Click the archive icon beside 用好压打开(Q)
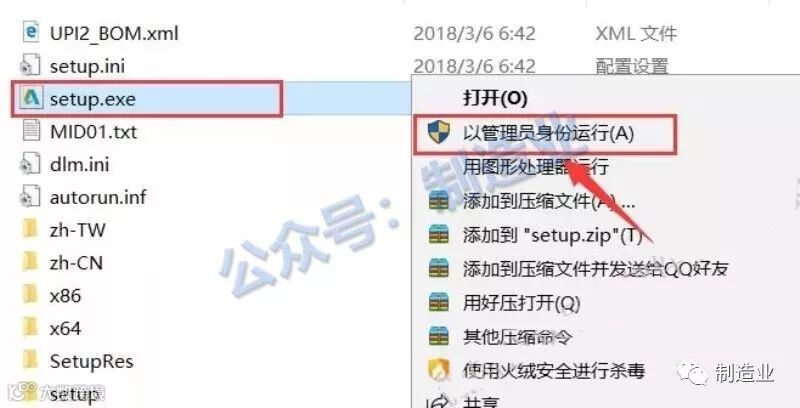The height and width of the screenshot is (408, 800). coord(438,303)
